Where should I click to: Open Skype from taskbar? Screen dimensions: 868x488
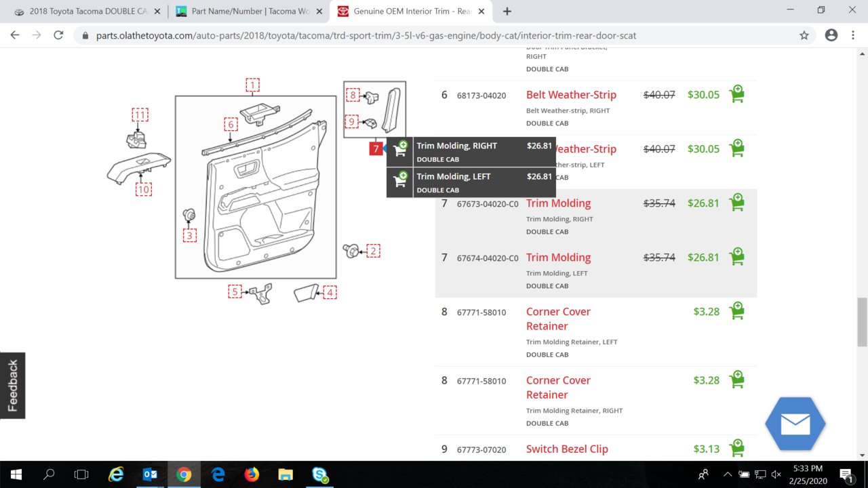[319, 474]
